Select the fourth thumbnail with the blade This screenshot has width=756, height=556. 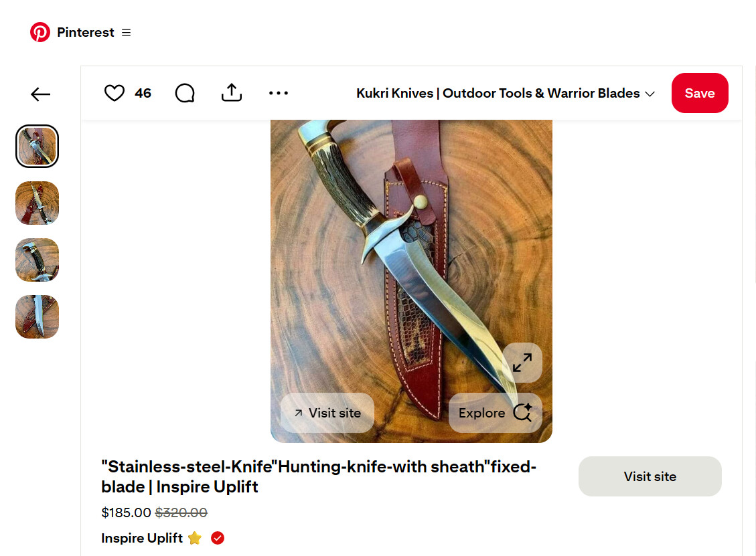coord(37,316)
